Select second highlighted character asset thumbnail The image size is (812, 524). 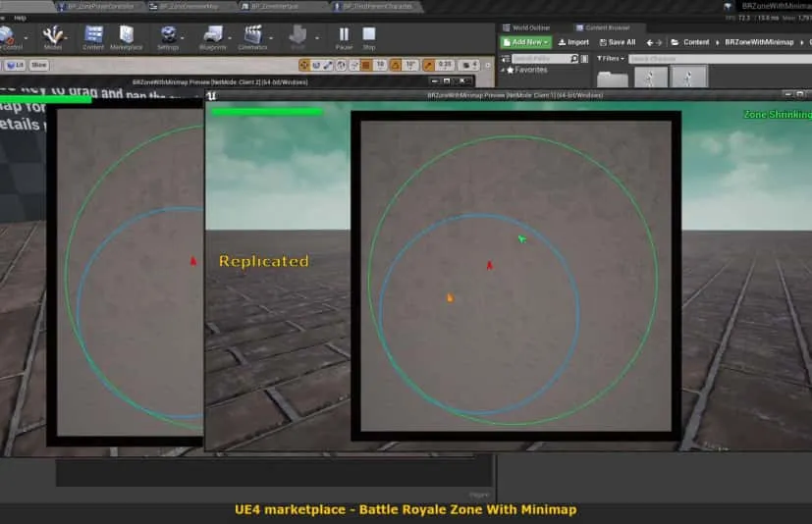click(688, 78)
